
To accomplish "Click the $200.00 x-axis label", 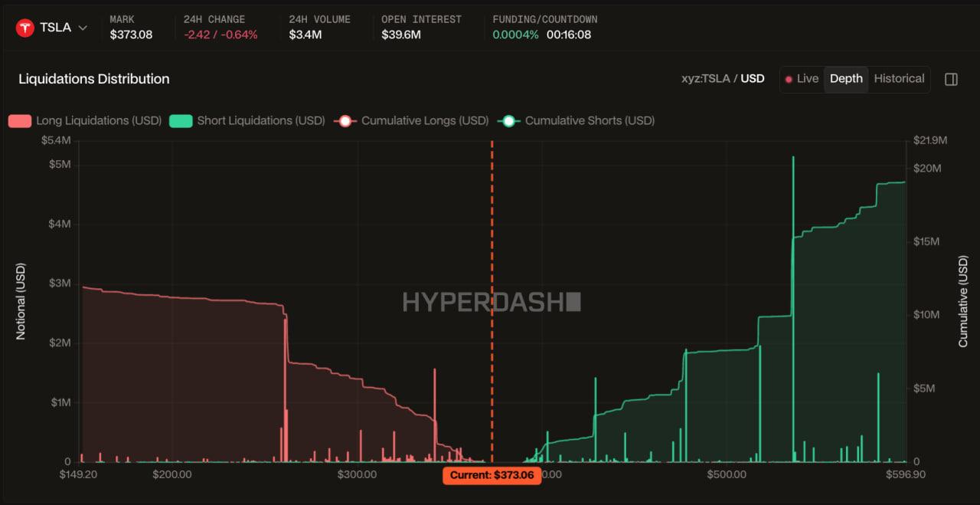I will tap(171, 474).
